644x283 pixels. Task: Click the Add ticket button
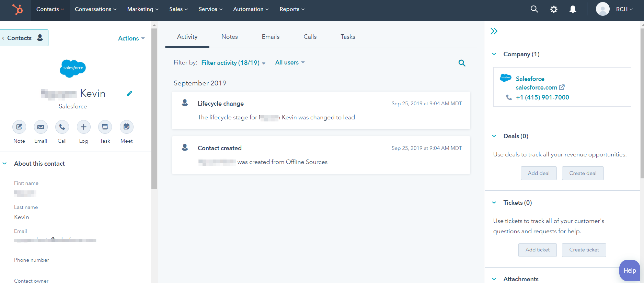pyautogui.click(x=538, y=250)
